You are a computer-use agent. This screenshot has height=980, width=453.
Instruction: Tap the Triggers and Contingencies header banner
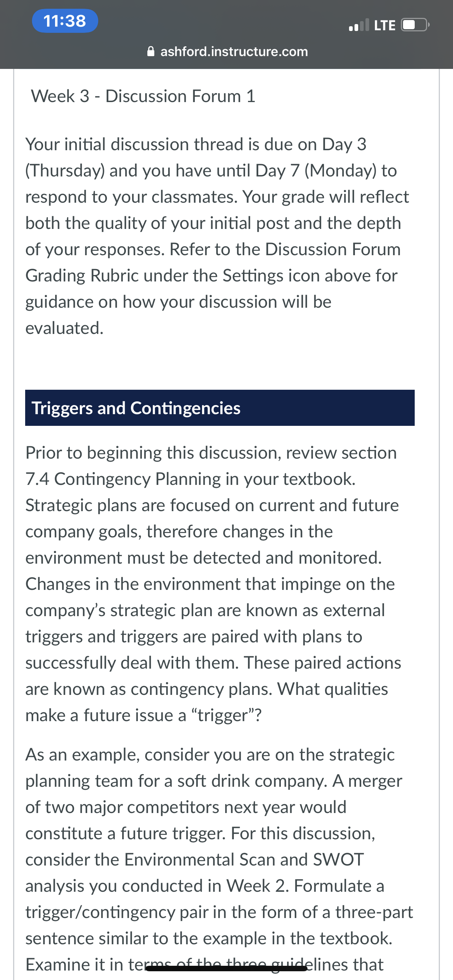(220, 408)
